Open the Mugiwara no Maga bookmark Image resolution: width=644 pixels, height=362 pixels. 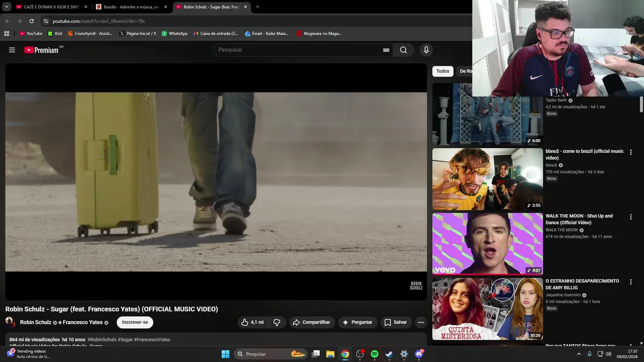click(x=319, y=34)
